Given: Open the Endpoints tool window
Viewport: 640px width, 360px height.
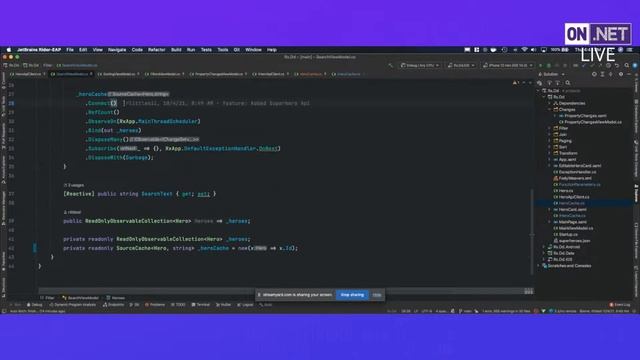Looking at the screenshot, I should click(113, 305).
